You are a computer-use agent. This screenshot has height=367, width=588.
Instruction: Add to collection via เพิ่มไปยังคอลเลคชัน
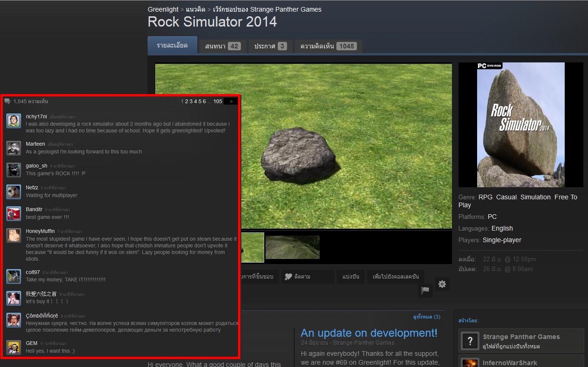(x=396, y=277)
